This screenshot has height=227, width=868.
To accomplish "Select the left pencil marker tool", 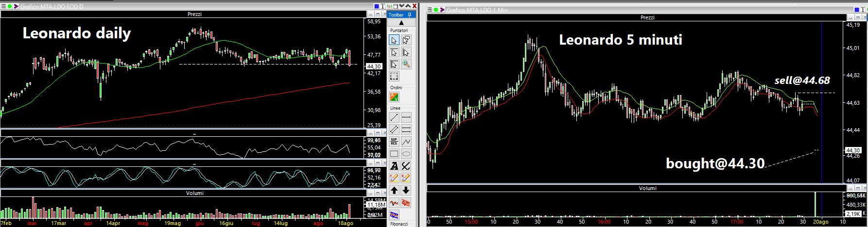I will 394,178.
